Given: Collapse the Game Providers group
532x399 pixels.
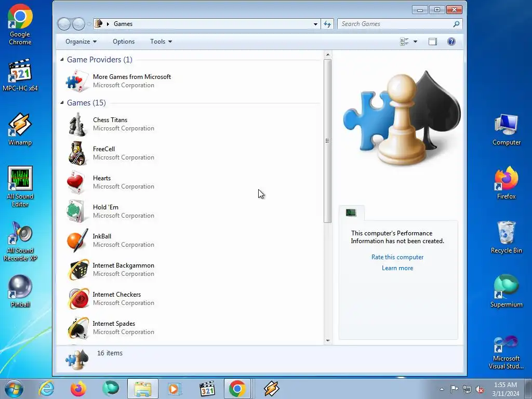Looking at the screenshot, I should pyautogui.click(x=62, y=60).
